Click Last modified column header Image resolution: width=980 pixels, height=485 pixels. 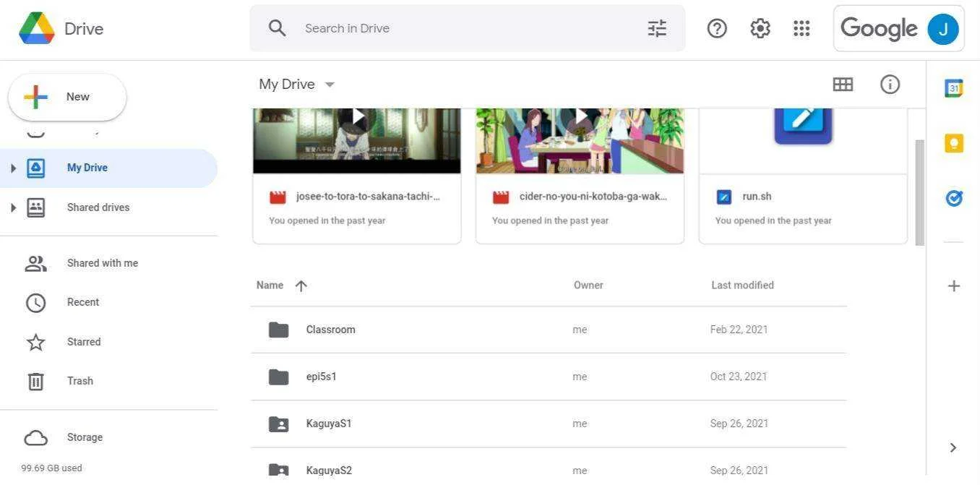click(742, 286)
